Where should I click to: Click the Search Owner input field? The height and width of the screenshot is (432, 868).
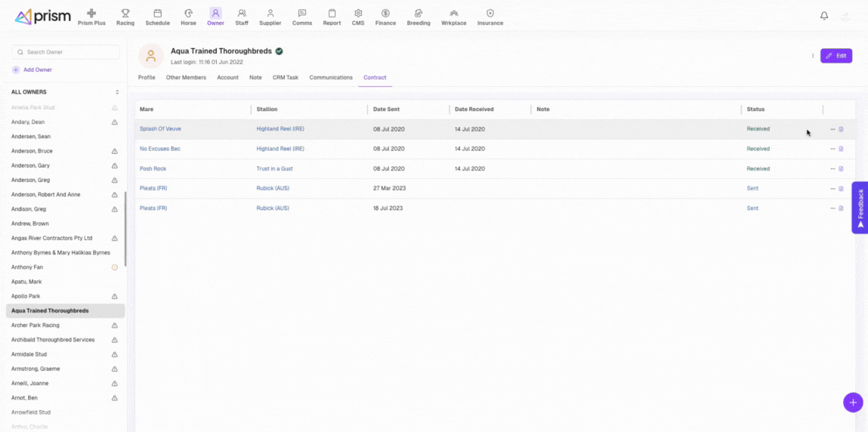click(66, 52)
